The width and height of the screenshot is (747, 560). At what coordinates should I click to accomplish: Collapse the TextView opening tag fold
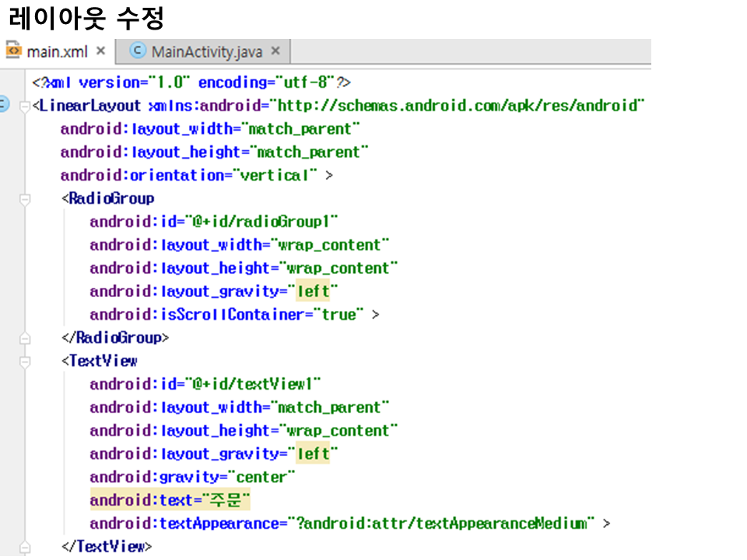tap(24, 362)
